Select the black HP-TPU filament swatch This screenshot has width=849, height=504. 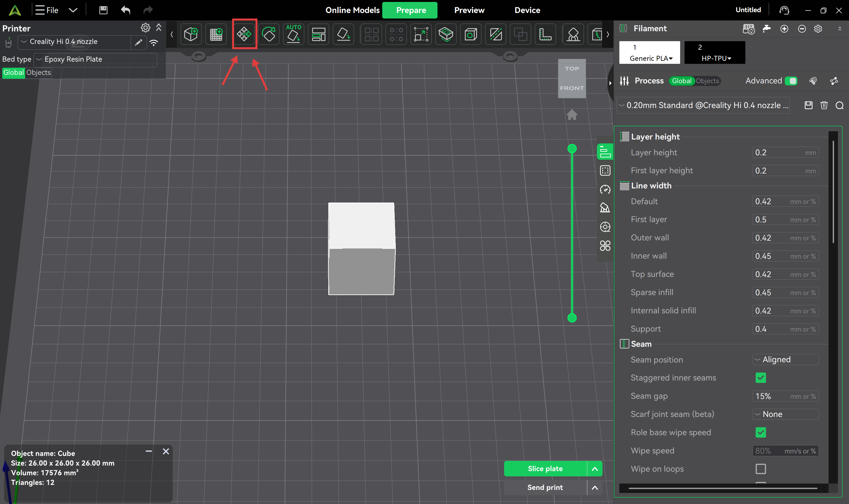click(715, 53)
